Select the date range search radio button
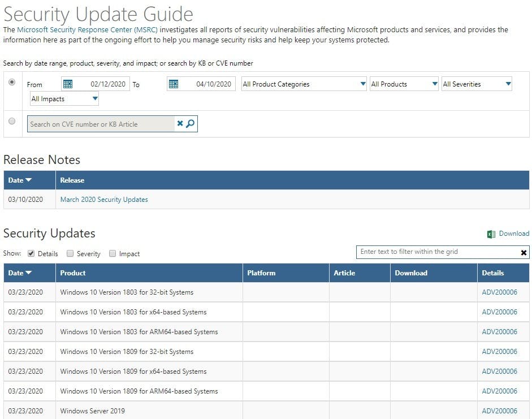The image size is (532, 419). pyautogui.click(x=12, y=82)
